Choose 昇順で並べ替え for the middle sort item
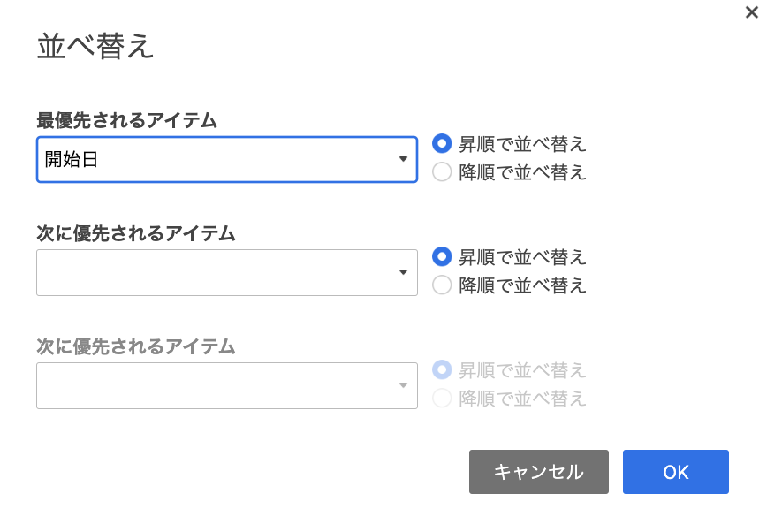The height and width of the screenshot is (532, 767). click(x=442, y=257)
